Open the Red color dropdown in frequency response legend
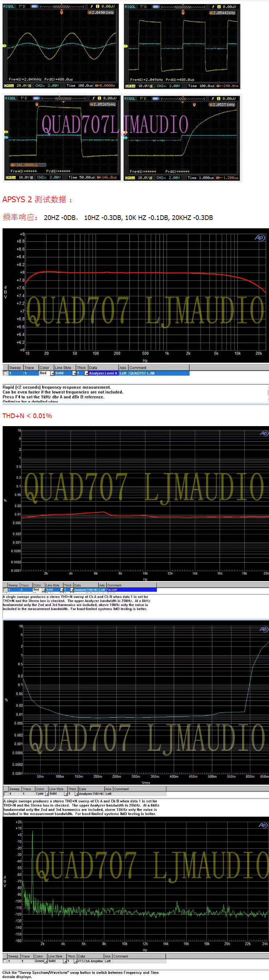 click(52, 373)
